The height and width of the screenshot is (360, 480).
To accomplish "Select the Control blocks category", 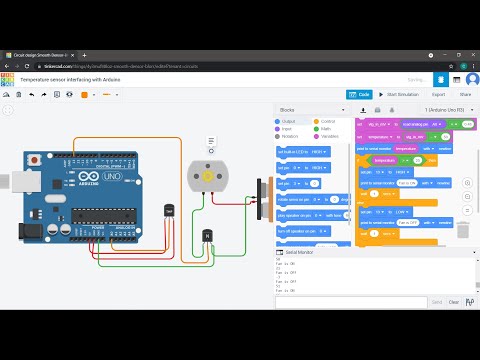I will [x=325, y=121].
